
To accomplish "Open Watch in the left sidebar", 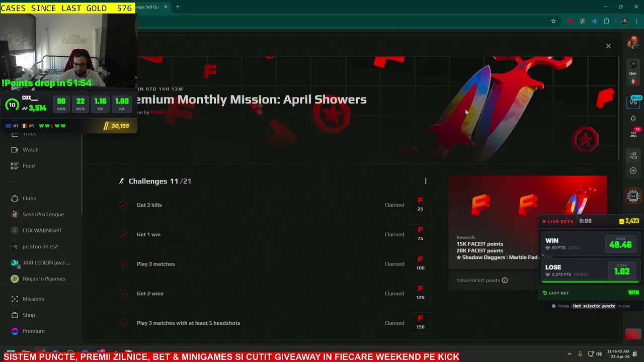I will pyautogui.click(x=30, y=149).
